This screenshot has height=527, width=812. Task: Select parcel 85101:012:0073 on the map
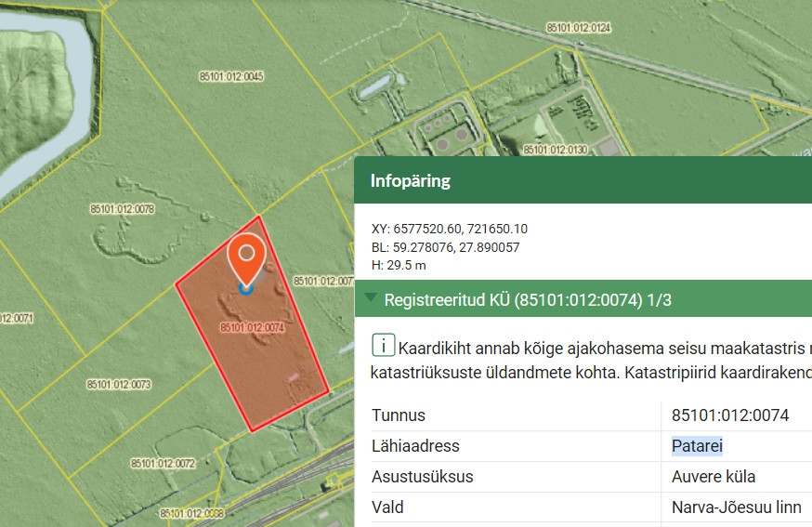click(x=119, y=384)
